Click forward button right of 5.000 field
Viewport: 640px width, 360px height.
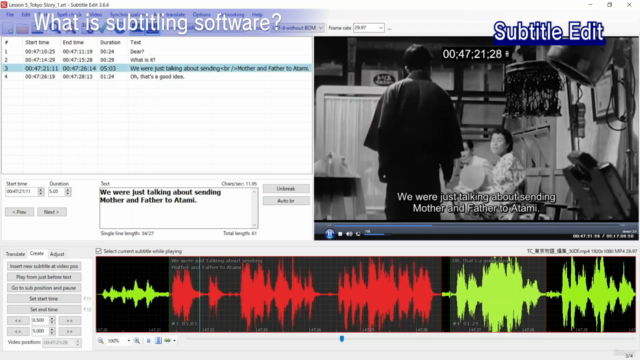69,331
